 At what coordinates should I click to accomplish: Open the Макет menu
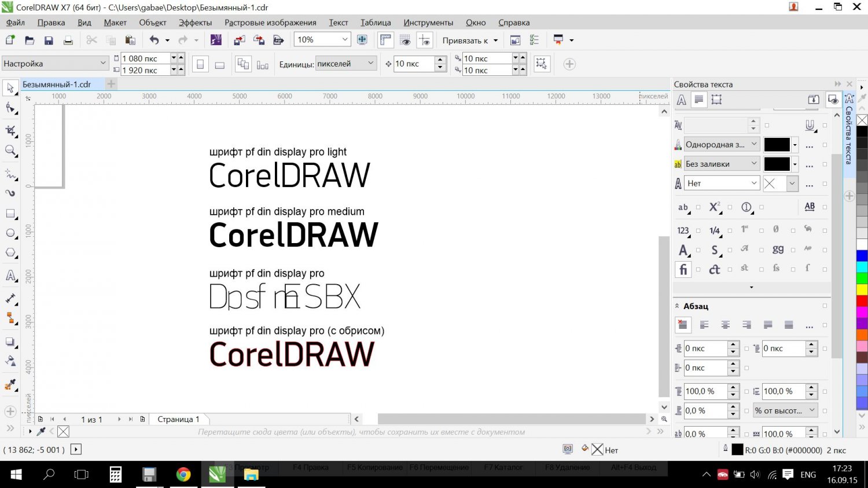click(115, 23)
